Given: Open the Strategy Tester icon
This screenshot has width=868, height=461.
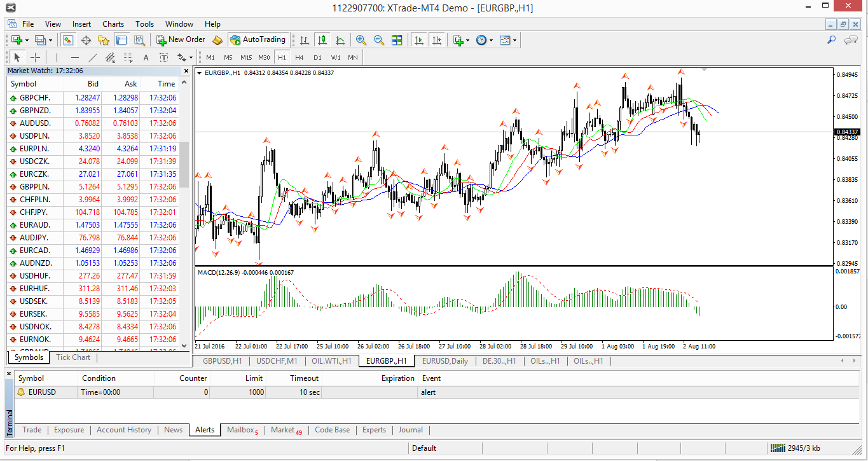Looking at the screenshot, I should point(139,40).
